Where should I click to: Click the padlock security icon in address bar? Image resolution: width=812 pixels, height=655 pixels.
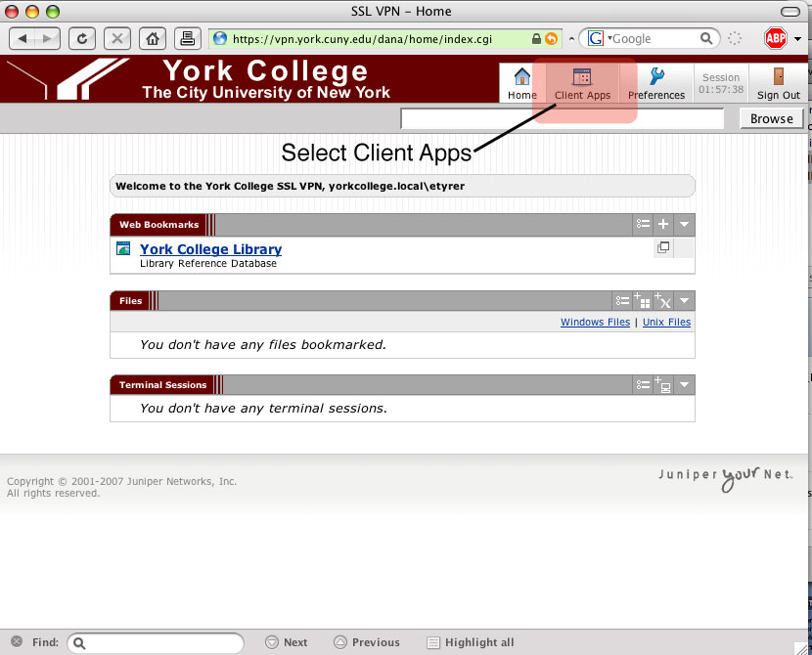coord(536,39)
